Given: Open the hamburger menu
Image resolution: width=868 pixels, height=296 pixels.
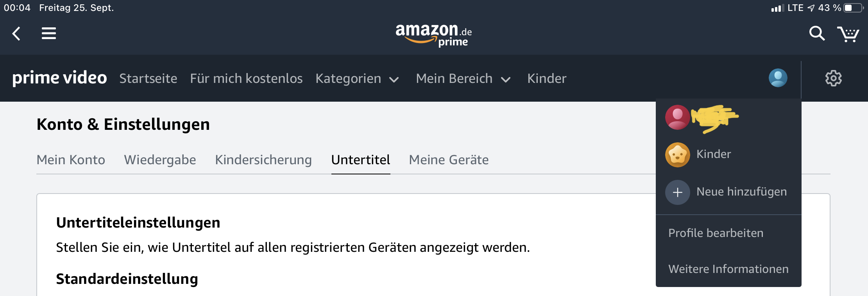Looking at the screenshot, I should (49, 34).
